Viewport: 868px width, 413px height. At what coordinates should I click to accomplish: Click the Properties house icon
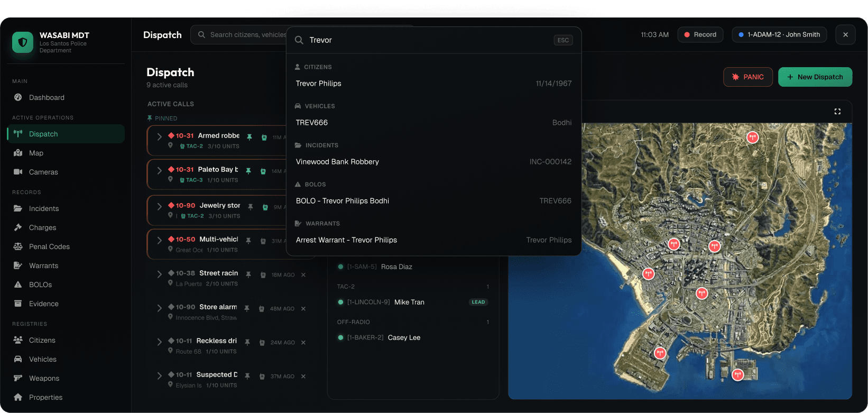tap(18, 397)
